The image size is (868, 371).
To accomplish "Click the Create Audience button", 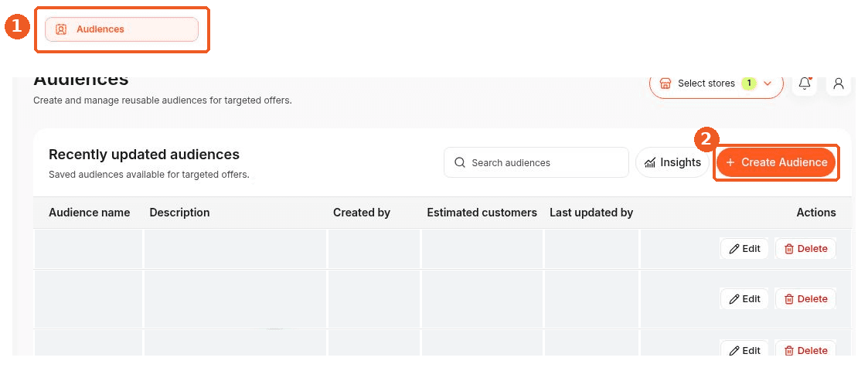I will (x=776, y=163).
